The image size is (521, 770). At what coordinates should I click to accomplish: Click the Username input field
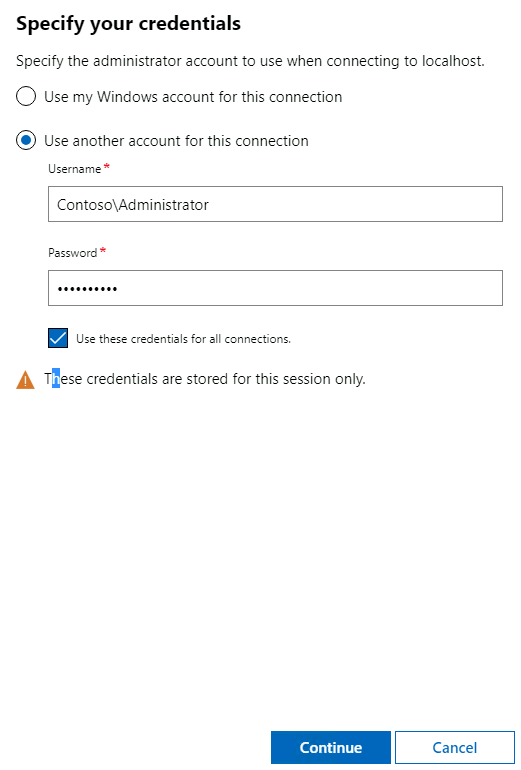(275, 204)
